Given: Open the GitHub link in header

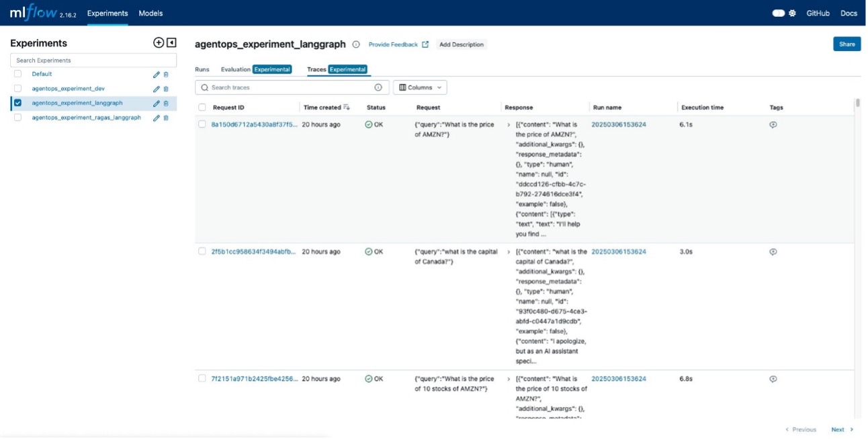Looking at the screenshot, I should point(818,13).
